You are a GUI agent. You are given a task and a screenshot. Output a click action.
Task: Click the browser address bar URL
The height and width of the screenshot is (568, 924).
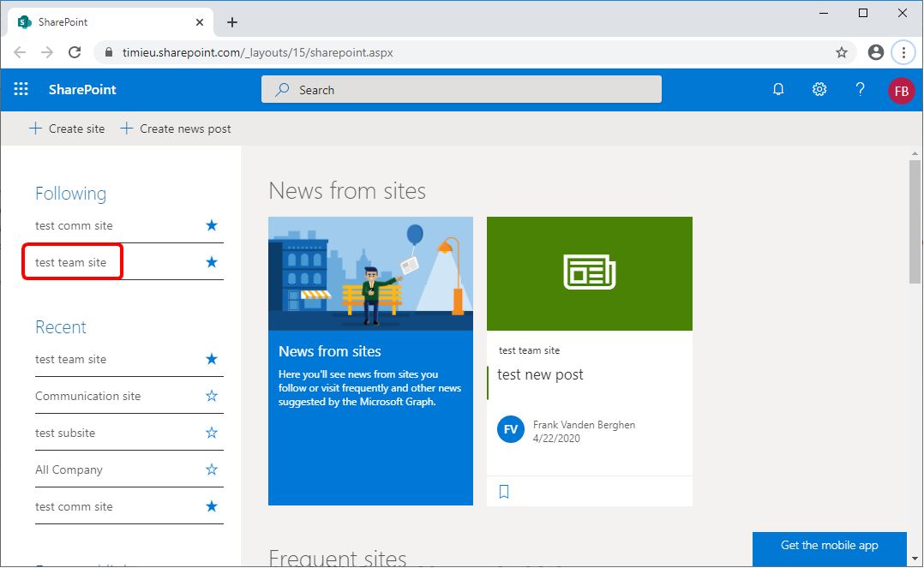coord(257,52)
